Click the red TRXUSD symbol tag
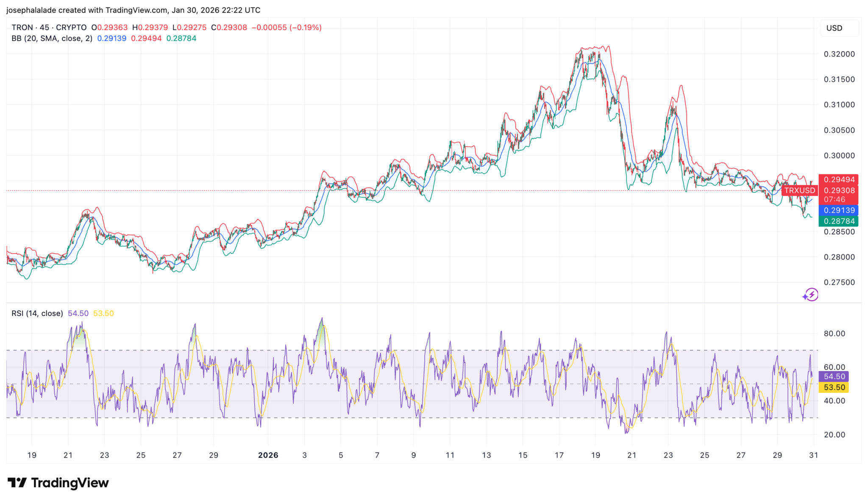The width and height of the screenshot is (868, 502). click(x=799, y=191)
